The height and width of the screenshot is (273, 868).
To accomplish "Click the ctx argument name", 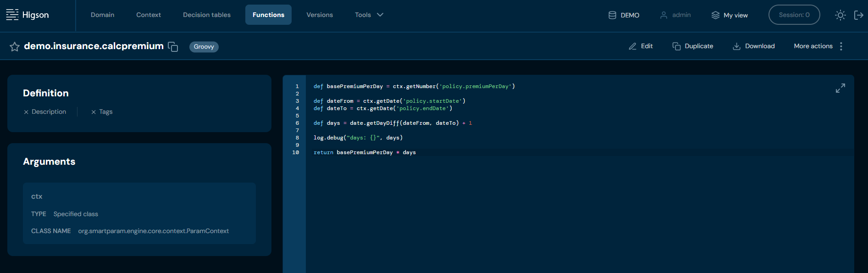I will (x=37, y=196).
